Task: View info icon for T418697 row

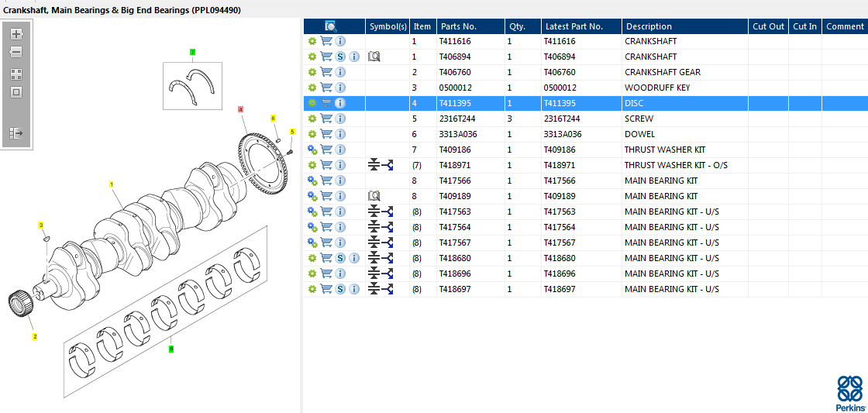Action: (x=354, y=289)
